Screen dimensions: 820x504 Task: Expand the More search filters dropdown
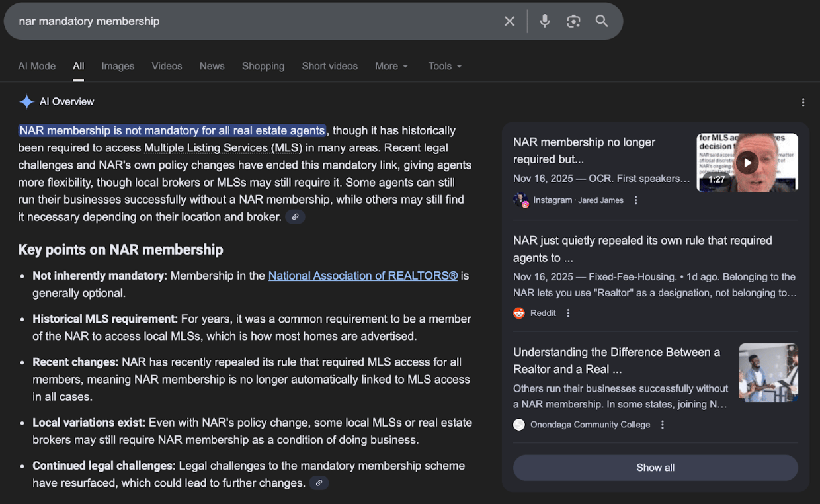point(391,66)
